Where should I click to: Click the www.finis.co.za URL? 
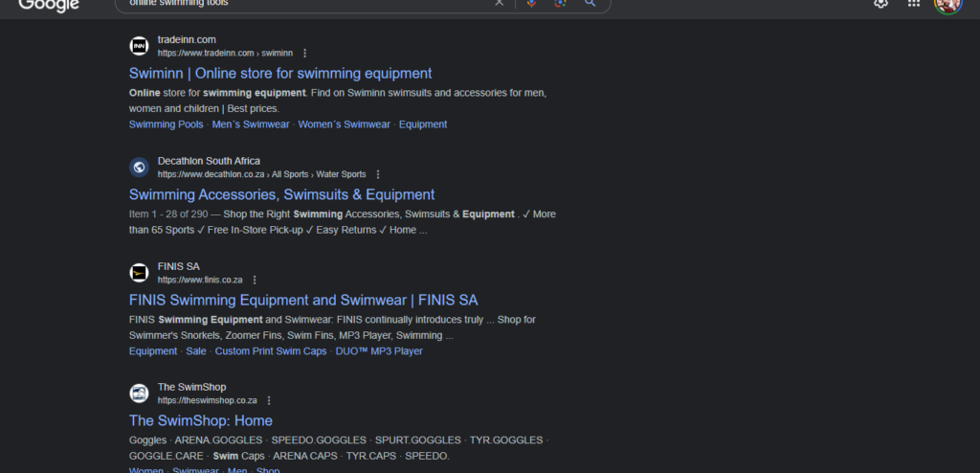click(200, 281)
